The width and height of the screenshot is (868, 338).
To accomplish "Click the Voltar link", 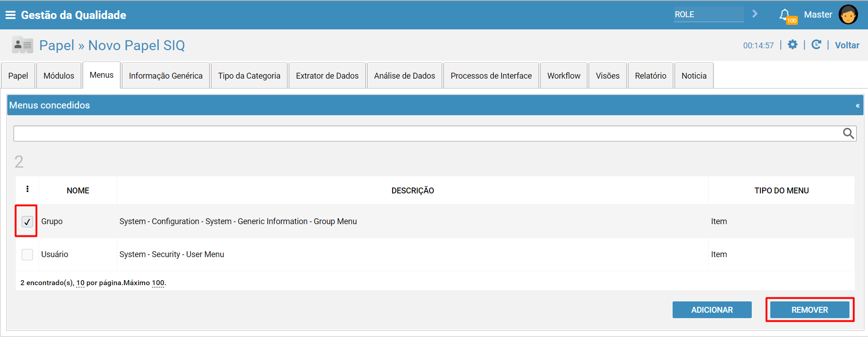I will click(x=847, y=45).
